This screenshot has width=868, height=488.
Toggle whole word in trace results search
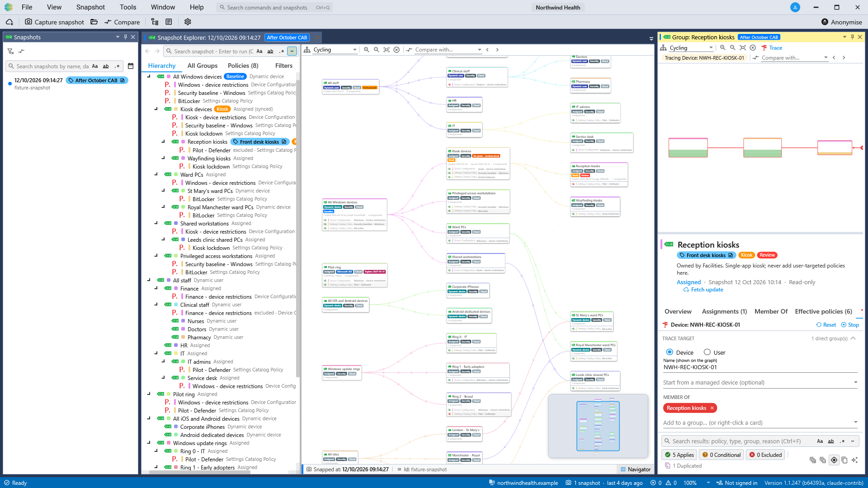[x=831, y=441]
